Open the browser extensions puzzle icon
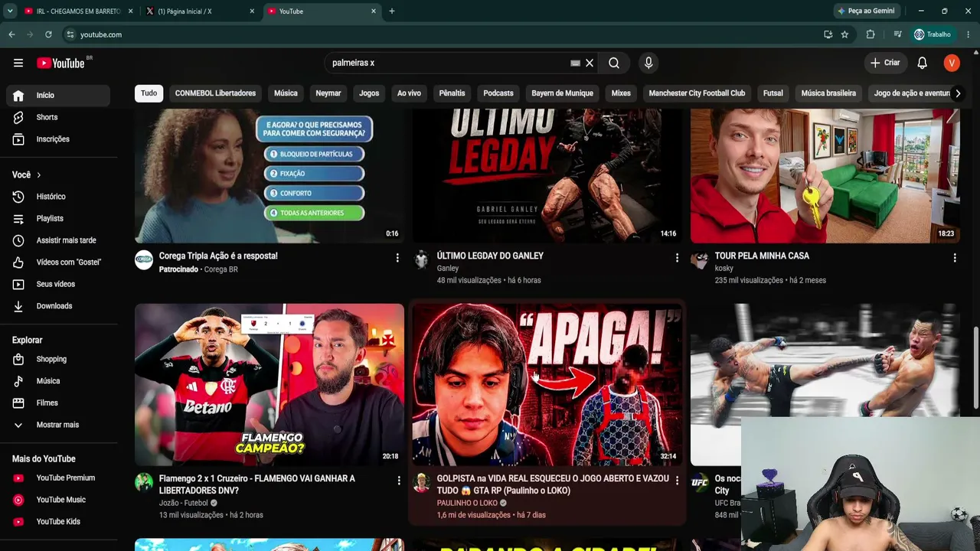980x551 pixels. point(871,34)
